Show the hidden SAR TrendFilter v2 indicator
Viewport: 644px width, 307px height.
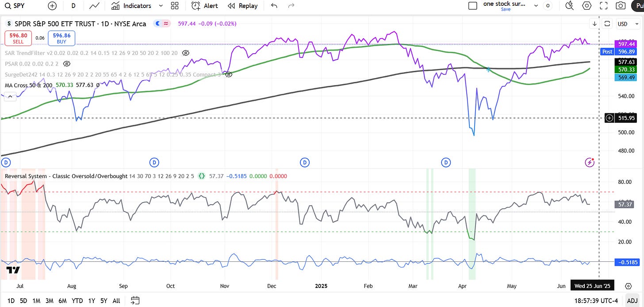click(x=186, y=53)
